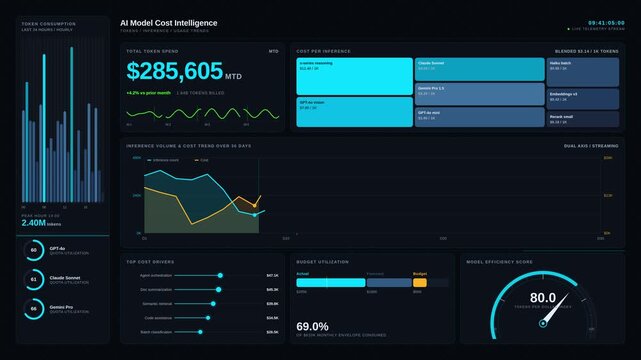641x360 pixels.
Task: Select the Haiku batch treemap tile
Action: [x=583, y=72]
